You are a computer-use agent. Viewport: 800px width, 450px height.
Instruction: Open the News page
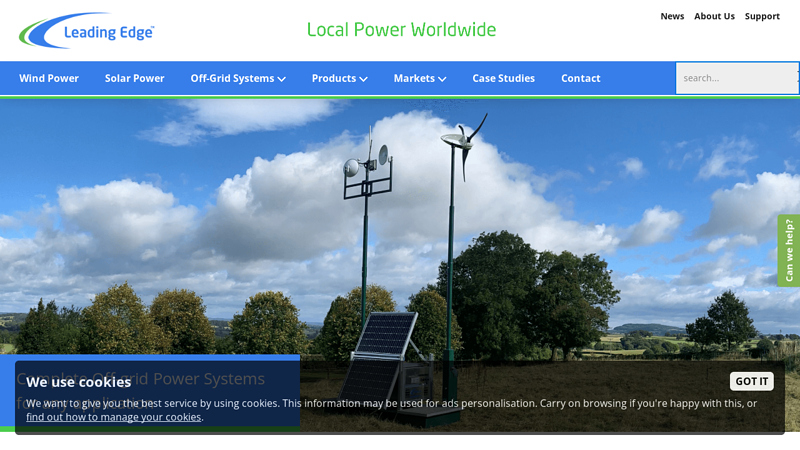(672, 16)
